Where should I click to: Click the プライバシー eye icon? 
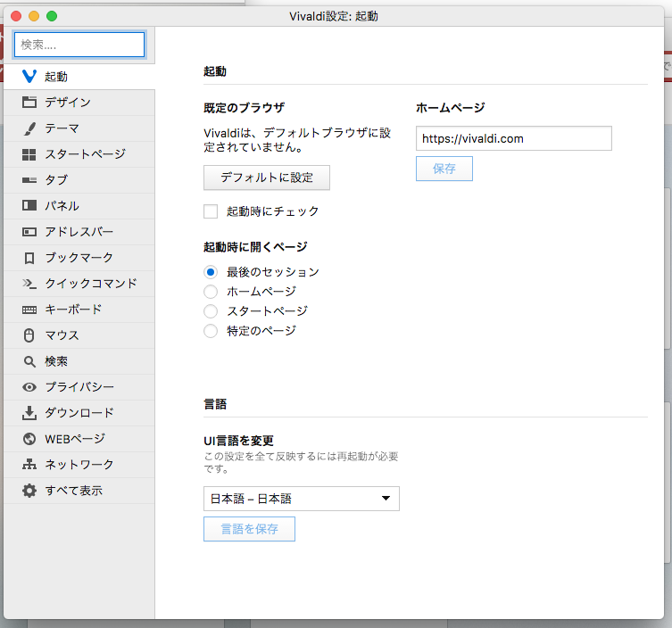(x=29, y=387)
